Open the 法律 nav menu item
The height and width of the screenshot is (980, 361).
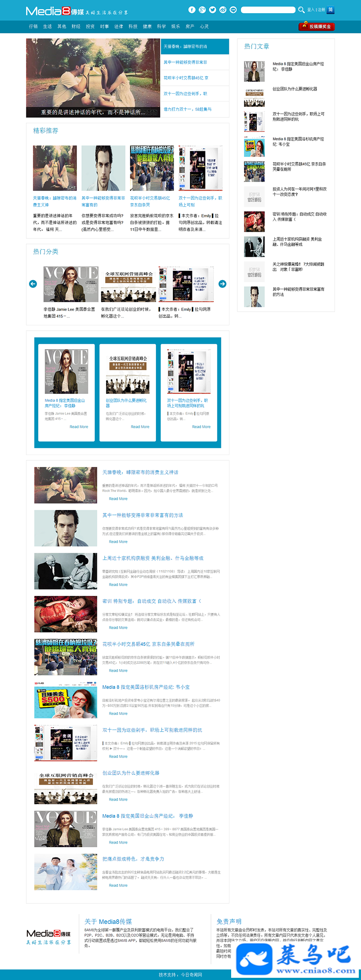pyautogui.click(x=119, y=26)
